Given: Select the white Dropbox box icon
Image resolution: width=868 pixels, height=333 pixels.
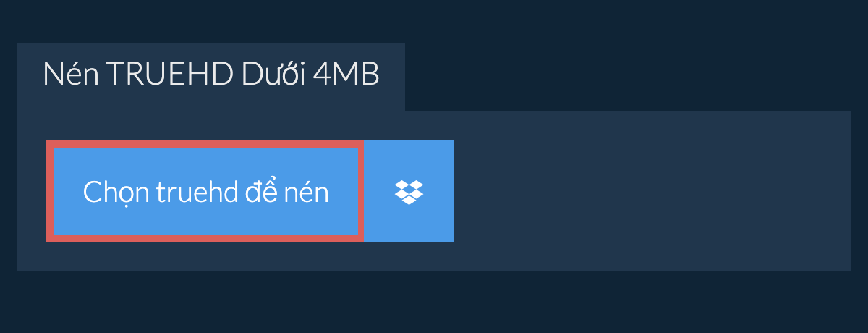Looking at the screenshot, I should coord(409,191).
